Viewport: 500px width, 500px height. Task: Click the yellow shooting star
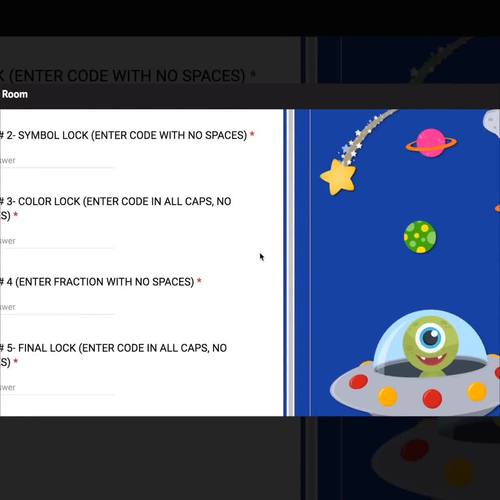(x=338, y=177)
